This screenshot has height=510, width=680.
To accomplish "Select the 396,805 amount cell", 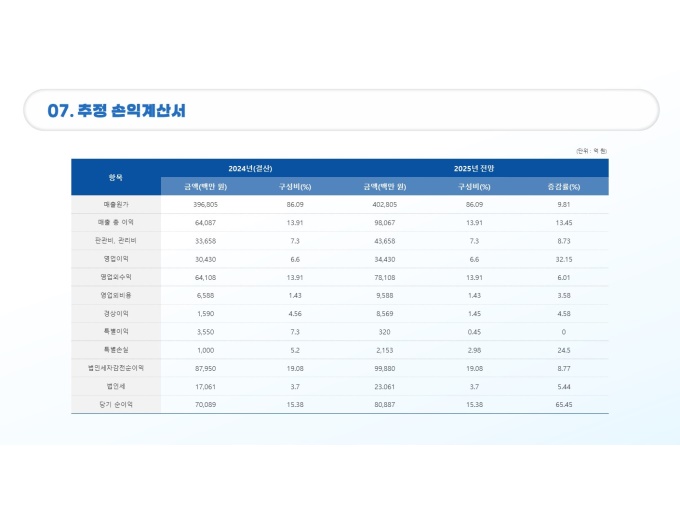I will (205, 204).
